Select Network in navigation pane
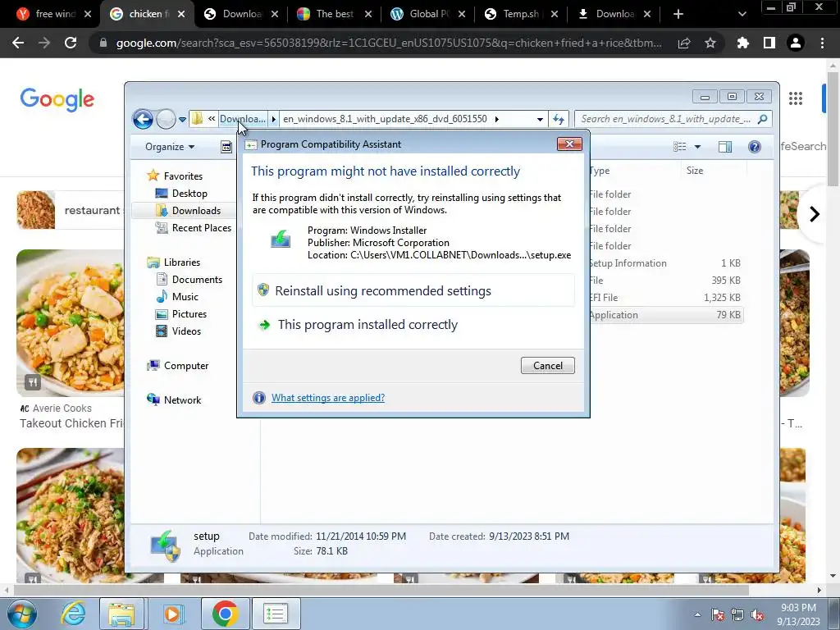Screen dimensions: 840x630 (182, 399)
